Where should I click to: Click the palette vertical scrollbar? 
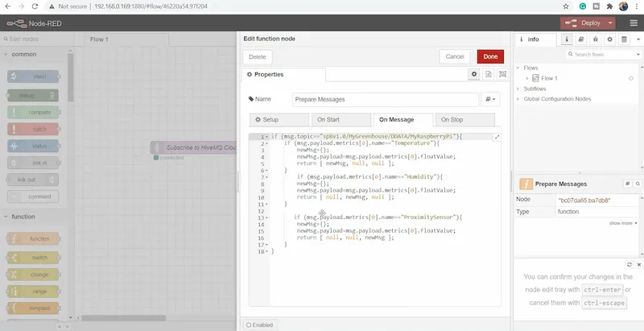72,81
